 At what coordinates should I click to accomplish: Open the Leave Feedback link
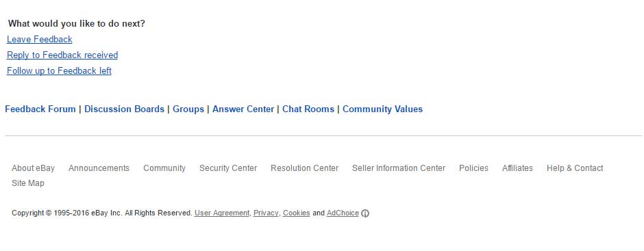point(40,40)
